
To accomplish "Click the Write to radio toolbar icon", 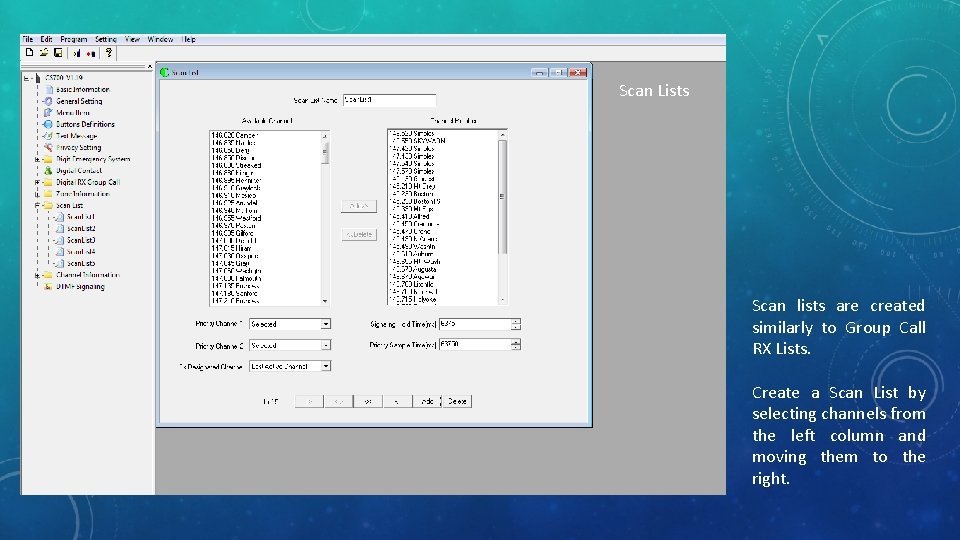I will point(91,53).
